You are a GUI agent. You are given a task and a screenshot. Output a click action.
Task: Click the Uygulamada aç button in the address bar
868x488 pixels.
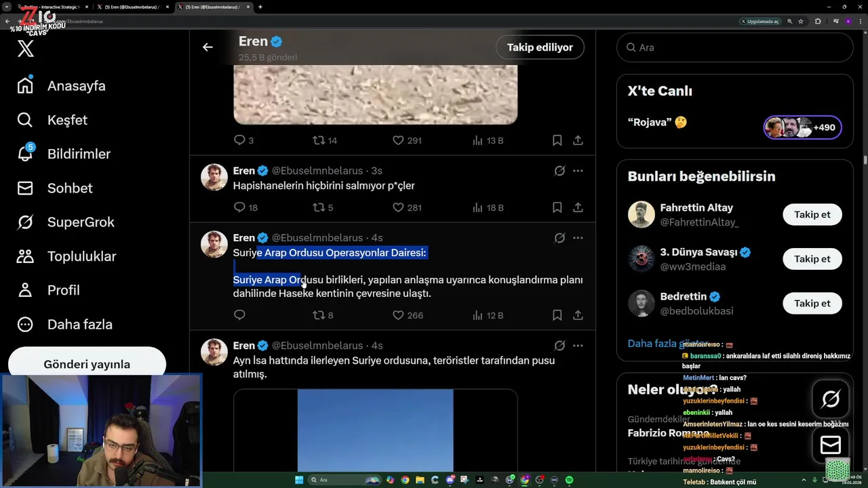(x=760, y=21)
